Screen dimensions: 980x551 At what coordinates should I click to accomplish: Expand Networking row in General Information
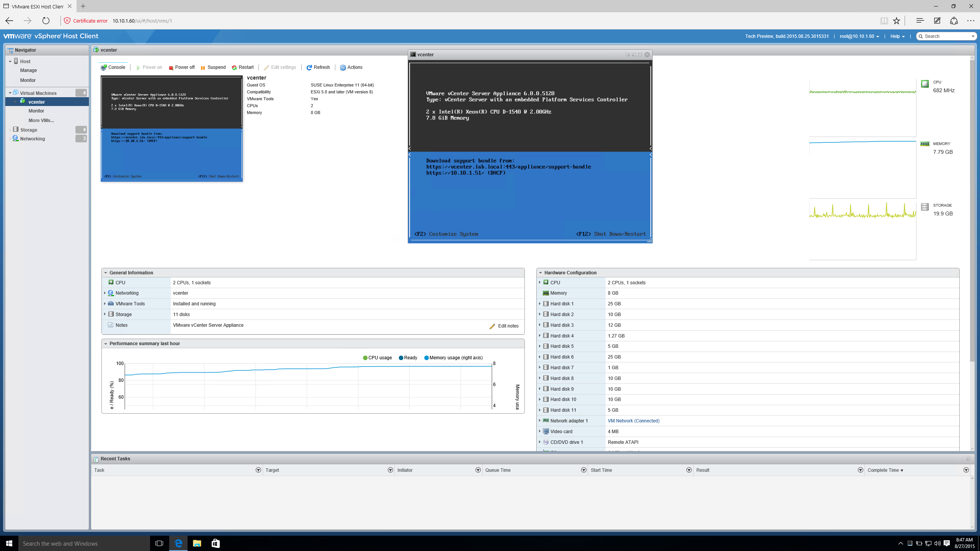coord(105,293)
